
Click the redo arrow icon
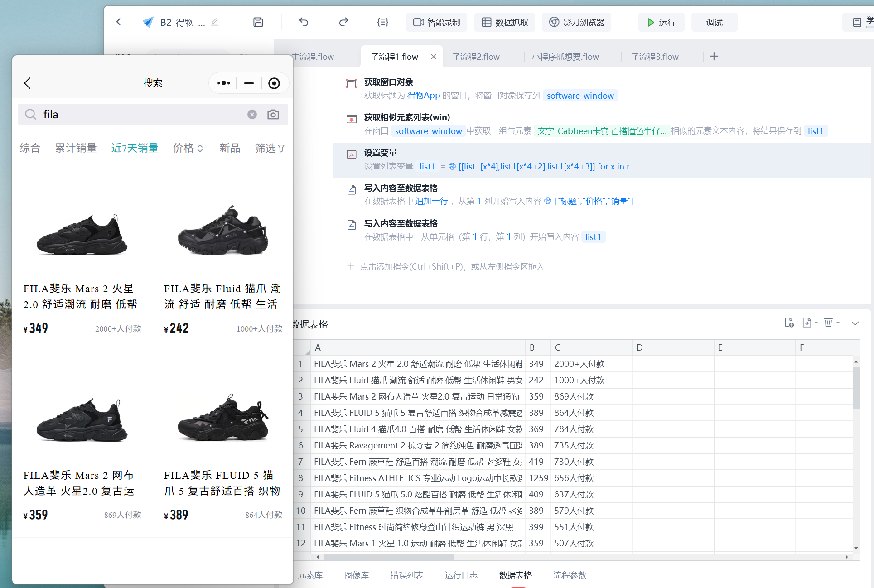[x=343, y=22]
